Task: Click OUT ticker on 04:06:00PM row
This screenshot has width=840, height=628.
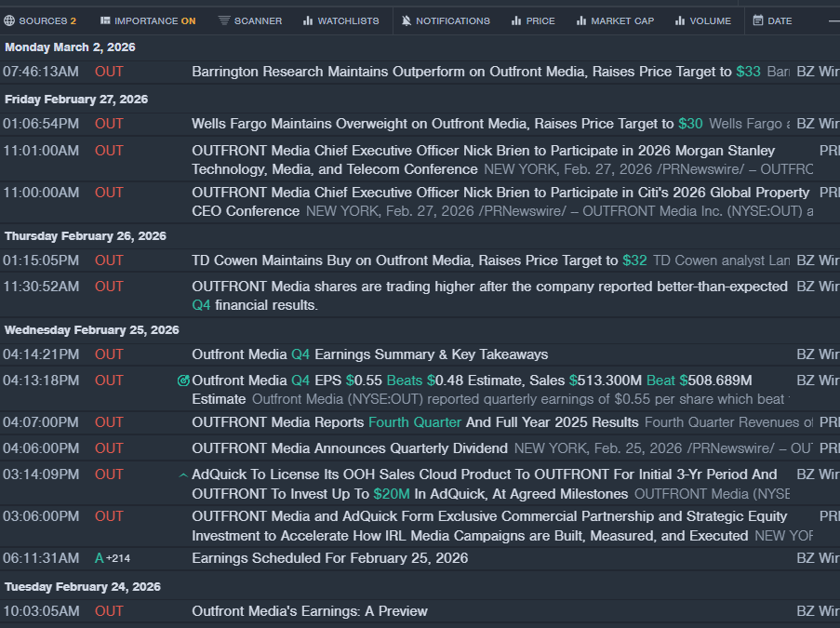Action: point(109,448)
